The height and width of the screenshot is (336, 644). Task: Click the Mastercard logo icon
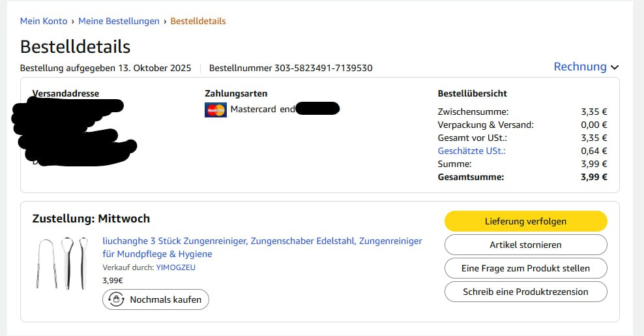(216, 110)
